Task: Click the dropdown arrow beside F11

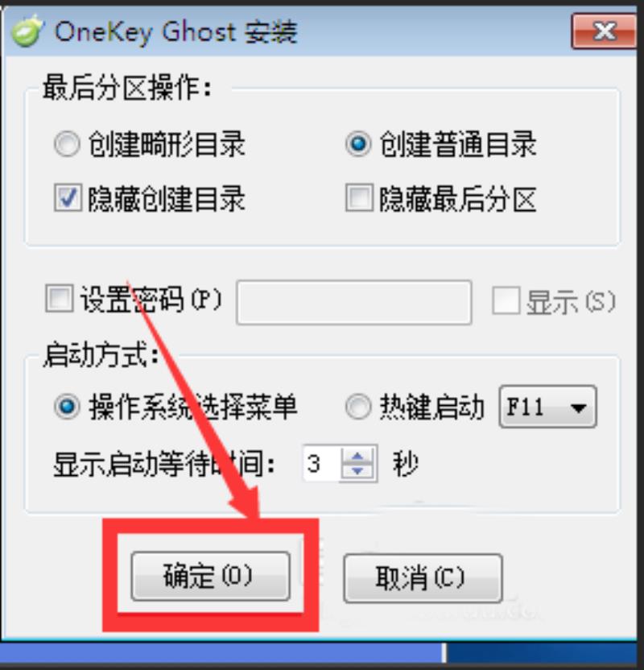Action: coord(578,407)
